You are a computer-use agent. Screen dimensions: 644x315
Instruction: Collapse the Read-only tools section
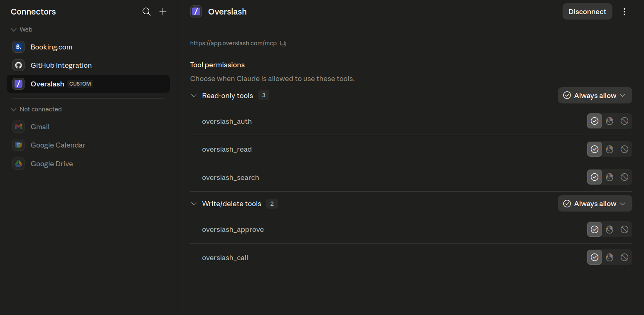194,96
